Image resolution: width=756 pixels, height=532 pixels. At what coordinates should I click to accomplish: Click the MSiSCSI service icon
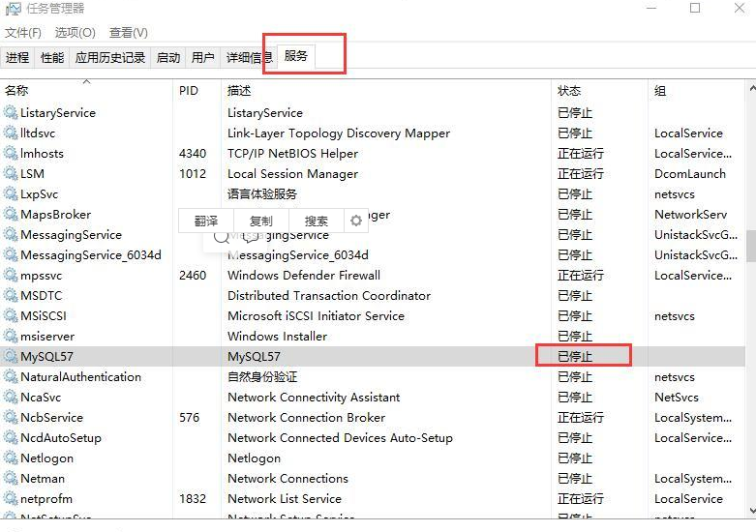click(11, 316)
